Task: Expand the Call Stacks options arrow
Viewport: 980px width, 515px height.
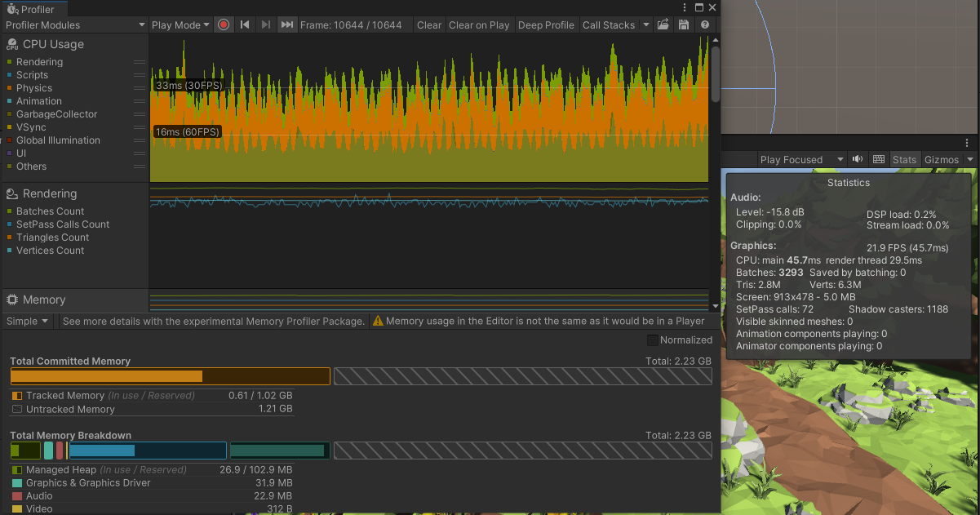Action: (646, 24)
